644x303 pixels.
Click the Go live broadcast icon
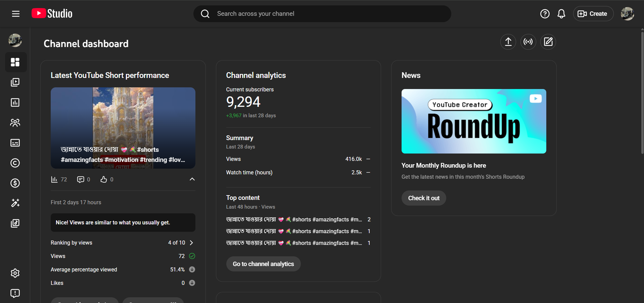[528, 42]
